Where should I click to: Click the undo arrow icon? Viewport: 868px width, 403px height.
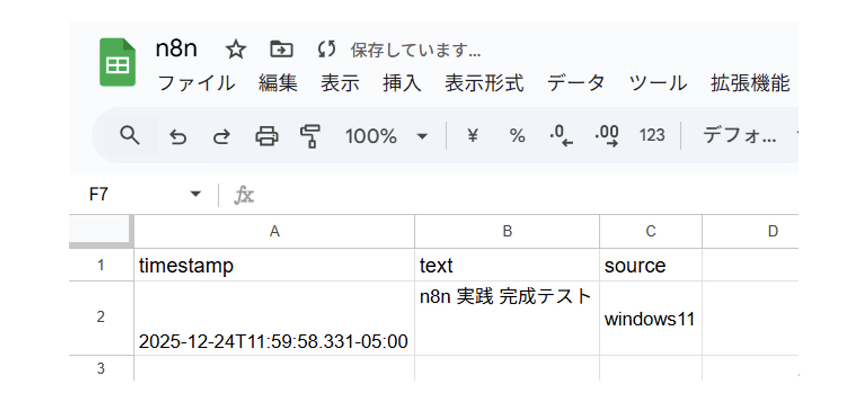click(178, 136)
